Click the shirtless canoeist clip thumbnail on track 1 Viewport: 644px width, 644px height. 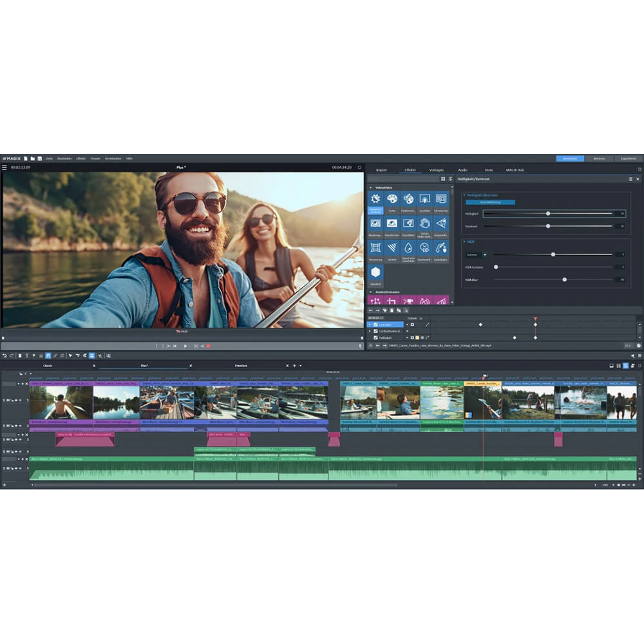pyautogui.click(x=61, y=402)
